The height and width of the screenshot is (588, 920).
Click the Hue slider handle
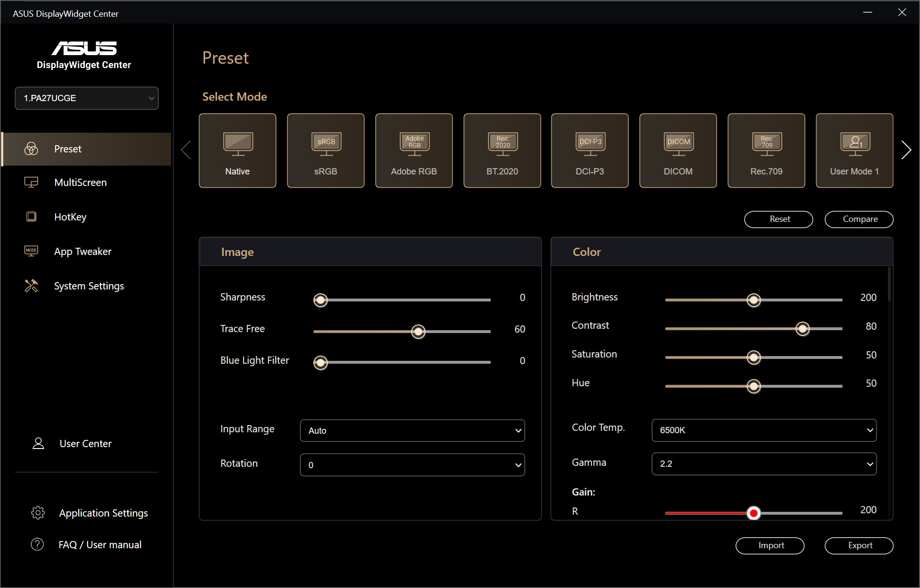(754, 386)
